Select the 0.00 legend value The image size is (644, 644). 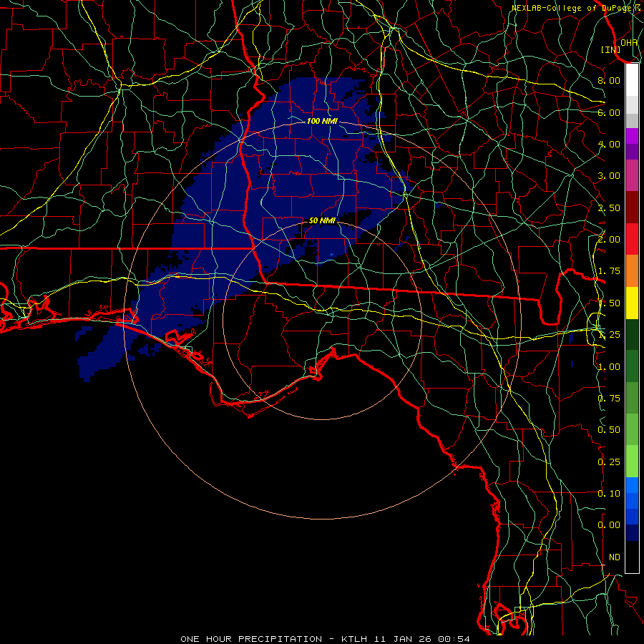pos(609,525)
